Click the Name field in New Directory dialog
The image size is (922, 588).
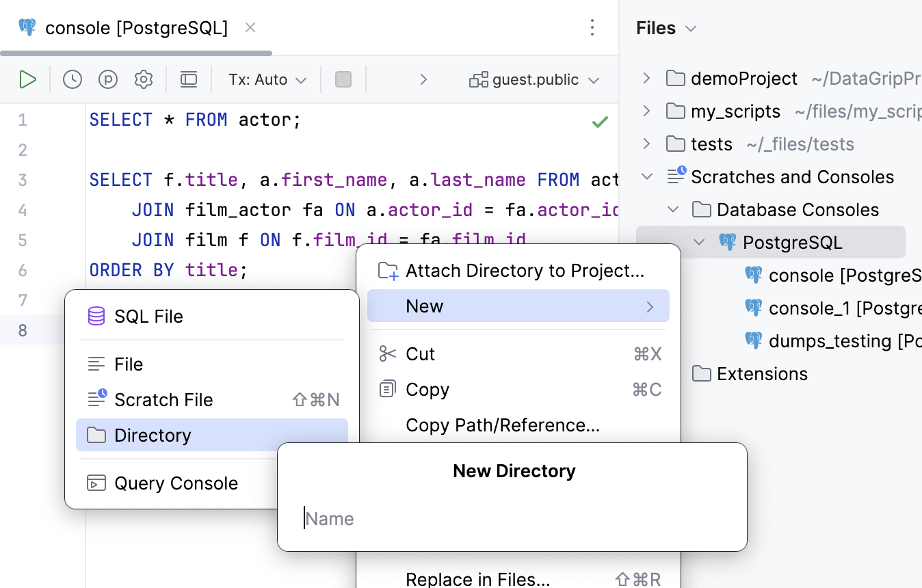point(479,518)
